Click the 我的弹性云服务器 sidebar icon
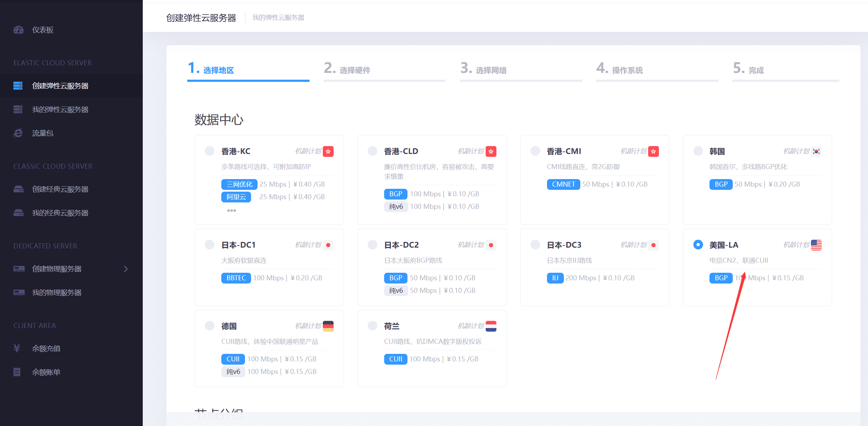This screenshot has width=868, height=426. [x=18, y=109]
